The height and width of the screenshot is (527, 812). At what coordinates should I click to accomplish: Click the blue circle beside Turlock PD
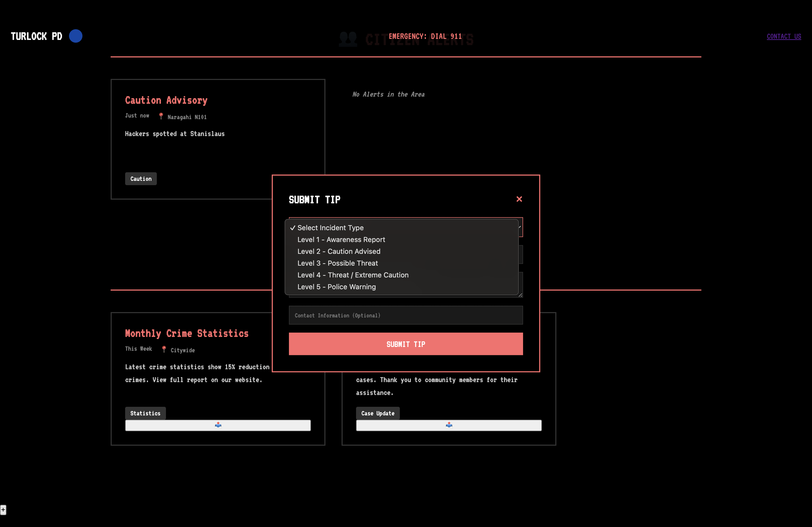(76, 36)
